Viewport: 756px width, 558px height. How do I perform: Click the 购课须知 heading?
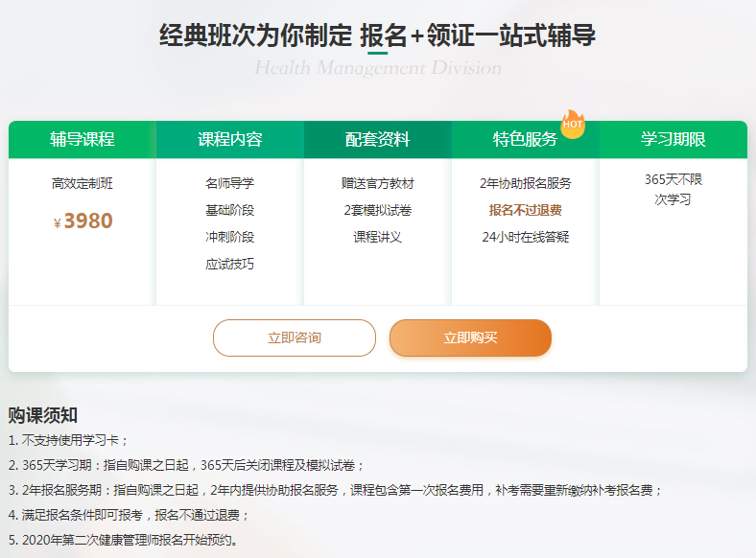43,415
